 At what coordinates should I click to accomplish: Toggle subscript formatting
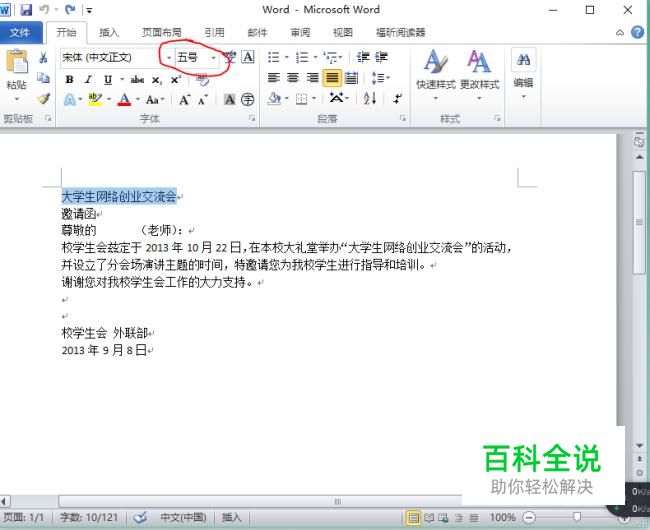(157, 80)
